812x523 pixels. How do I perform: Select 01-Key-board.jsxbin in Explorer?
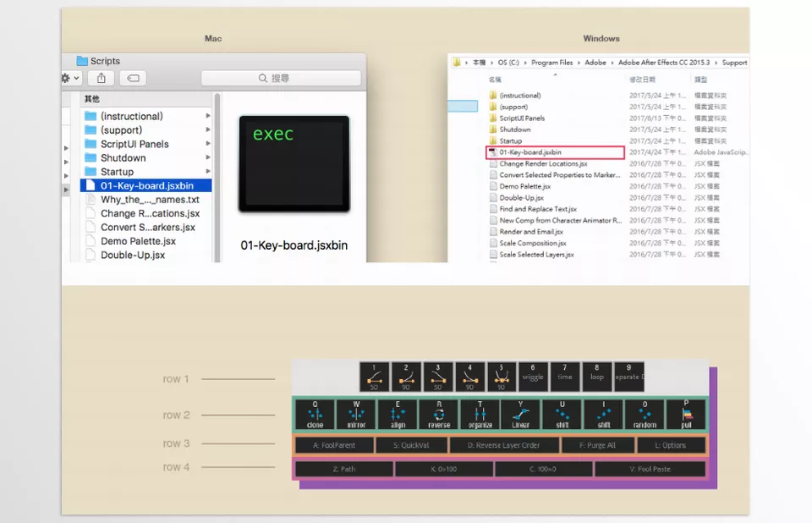point(555,152)
